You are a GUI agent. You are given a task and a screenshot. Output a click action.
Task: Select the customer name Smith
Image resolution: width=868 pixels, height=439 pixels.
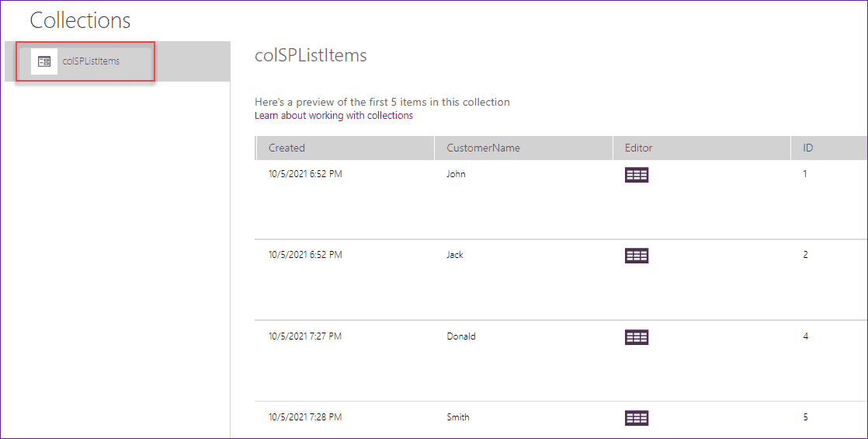[458, 417]
